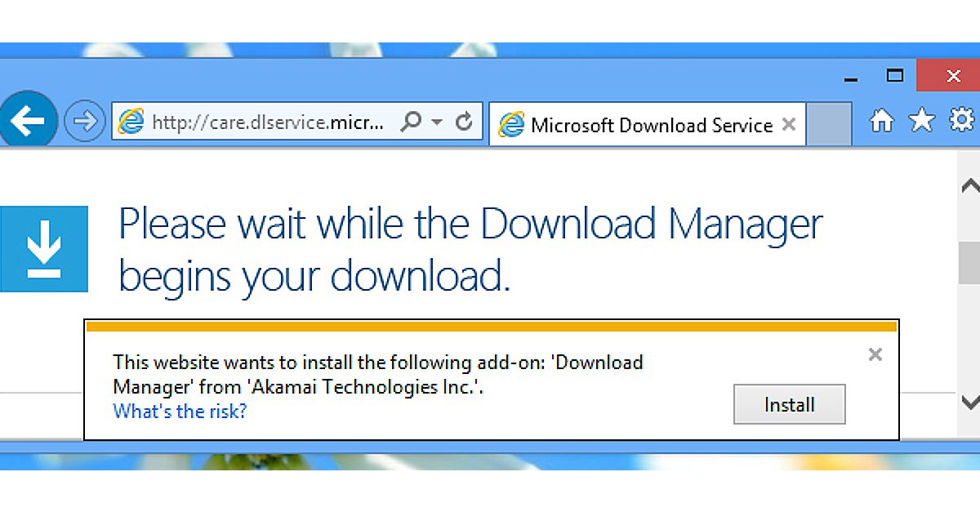Click the back navigation arrow
This screenshot has height=512, width=980.
tap(29, 120)
